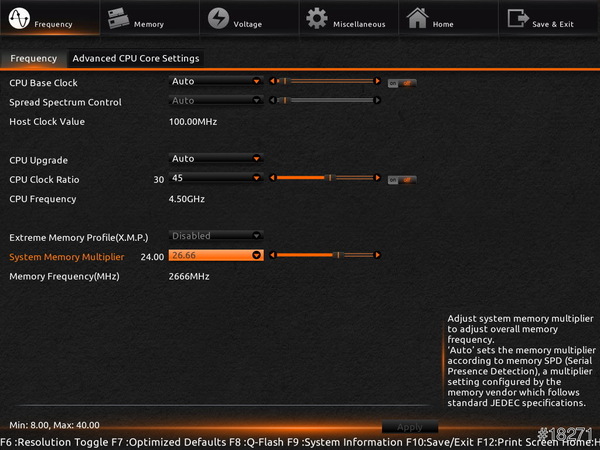The height and width of the screenshot is (450, 600).
Task: Click the F12 Print Screen hint
Action: click(x=517, y=442)
